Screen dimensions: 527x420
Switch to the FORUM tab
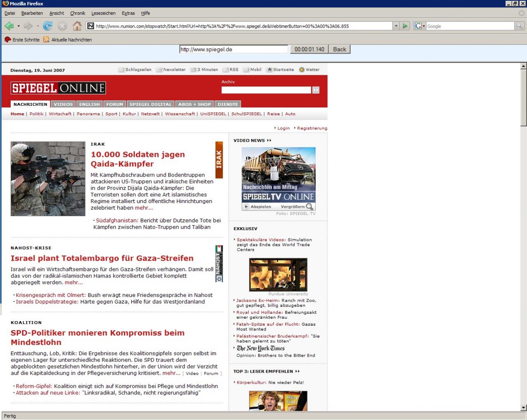coord(114,104)
